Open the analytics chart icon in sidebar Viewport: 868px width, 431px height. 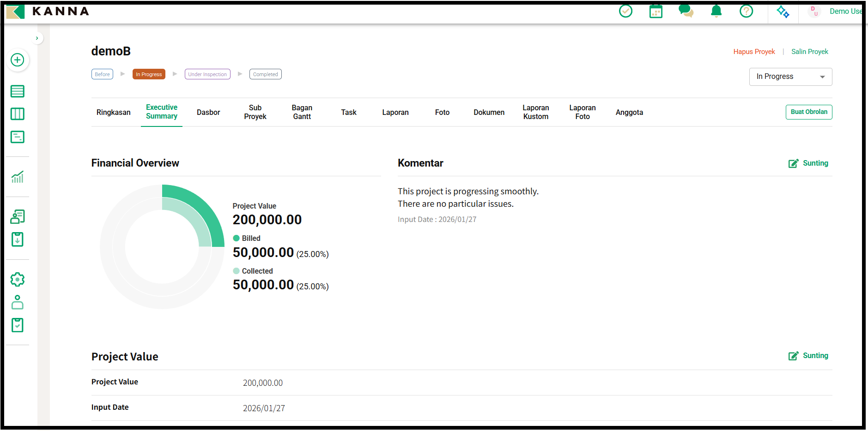tap(18, 177)
